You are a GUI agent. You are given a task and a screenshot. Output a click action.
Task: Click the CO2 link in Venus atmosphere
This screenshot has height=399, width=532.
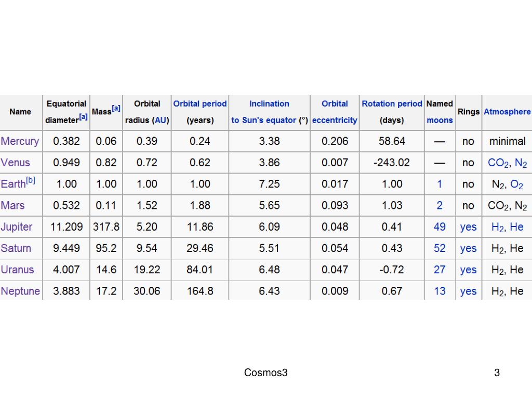tap(498, 163)
